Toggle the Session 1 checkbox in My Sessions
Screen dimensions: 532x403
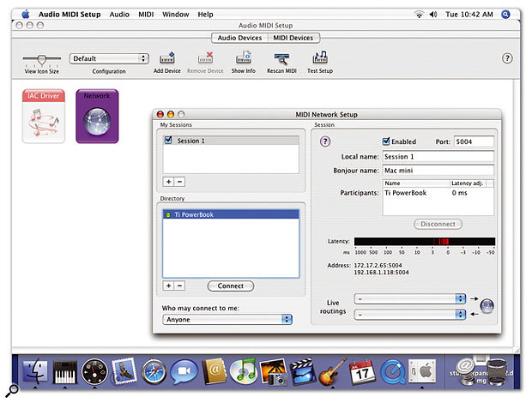(168, 140)
